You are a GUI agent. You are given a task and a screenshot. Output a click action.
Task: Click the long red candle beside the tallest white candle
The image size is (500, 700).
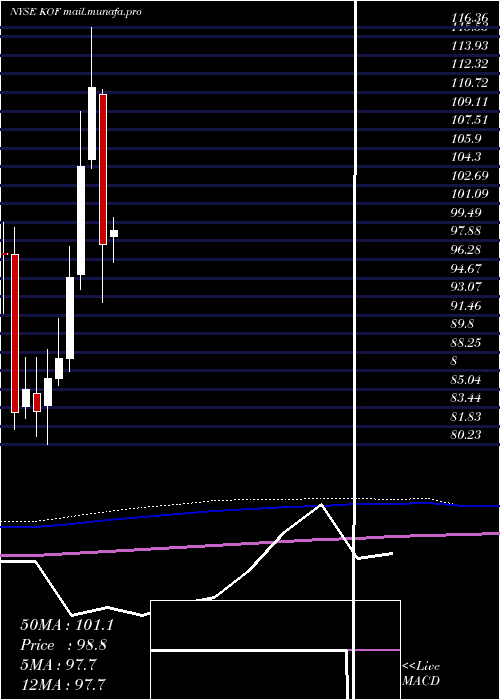pyautogui.click(x=103, y=169)
